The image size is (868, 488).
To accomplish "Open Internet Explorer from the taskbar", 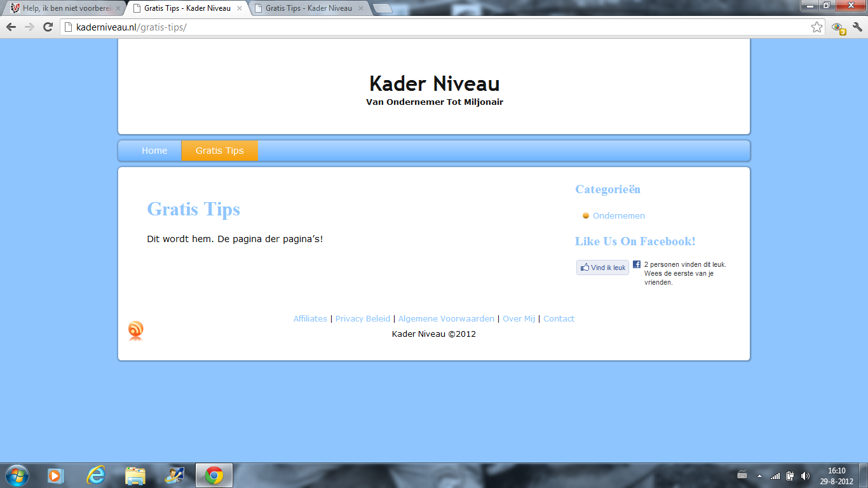I will [96, 475].
